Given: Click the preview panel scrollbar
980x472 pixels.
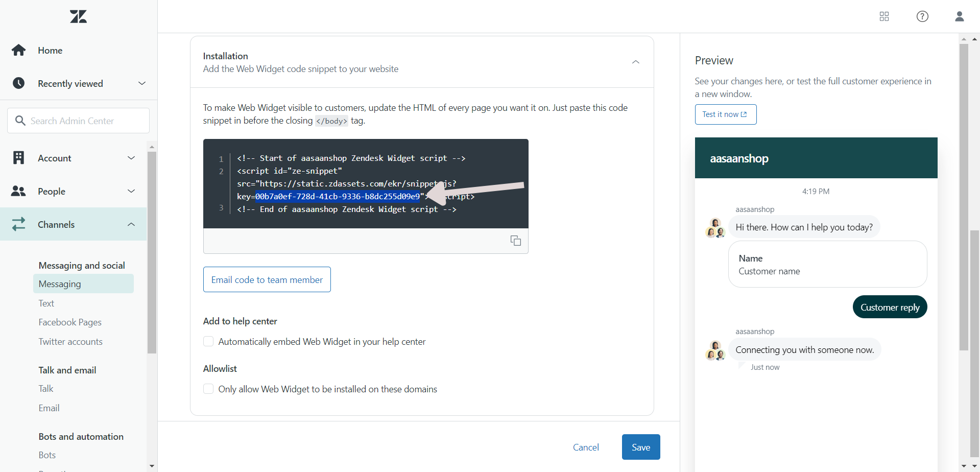Looking at the screenshot, I should 964,197.
